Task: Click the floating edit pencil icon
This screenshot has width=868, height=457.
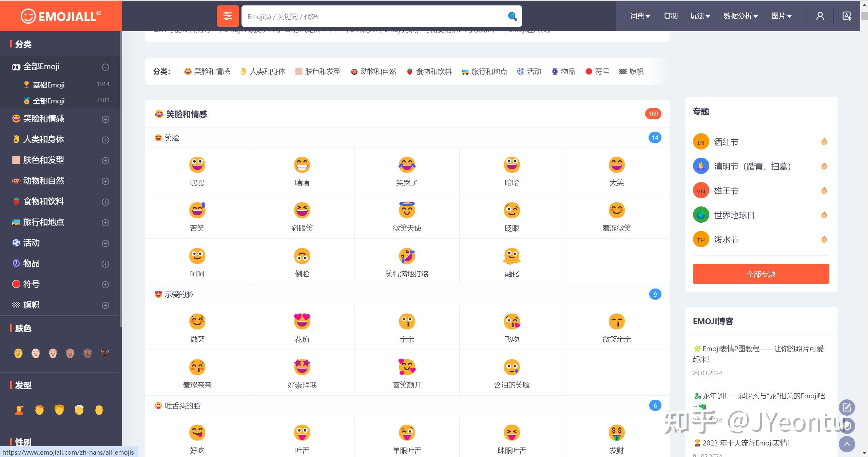Action: click(846, 408)
